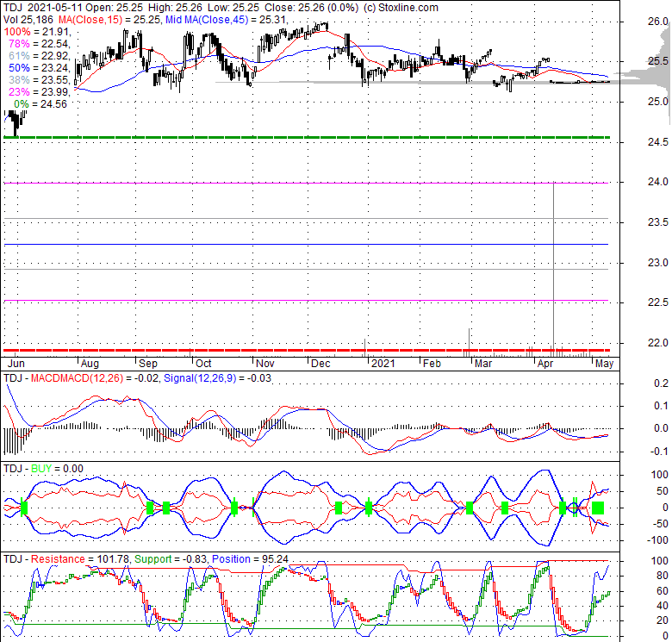Click the '0% = 24.56' Fibonacci label
The height and width of the screenshot is (642, 672).
pos(40,103)
